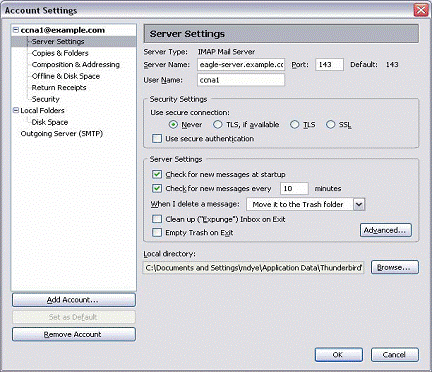Open Disk Space under Local Folders
This screenshot has height=372, width=432.
point(50,122)
